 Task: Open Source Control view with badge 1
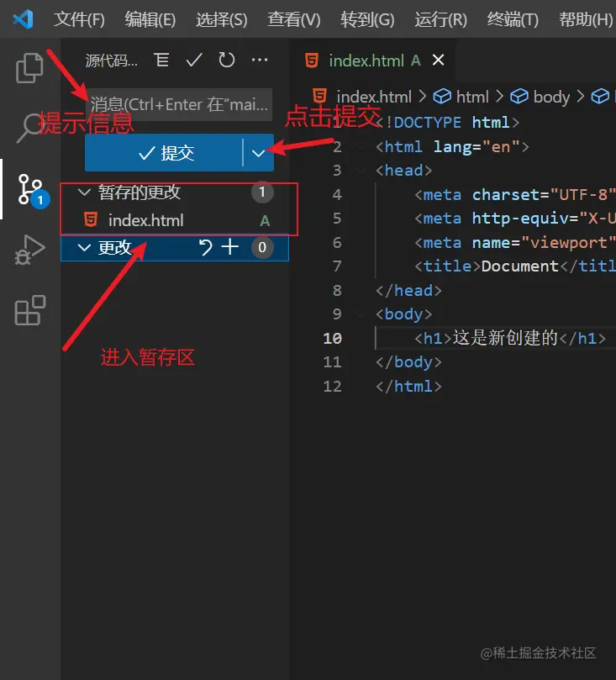[x=31, y=190]
